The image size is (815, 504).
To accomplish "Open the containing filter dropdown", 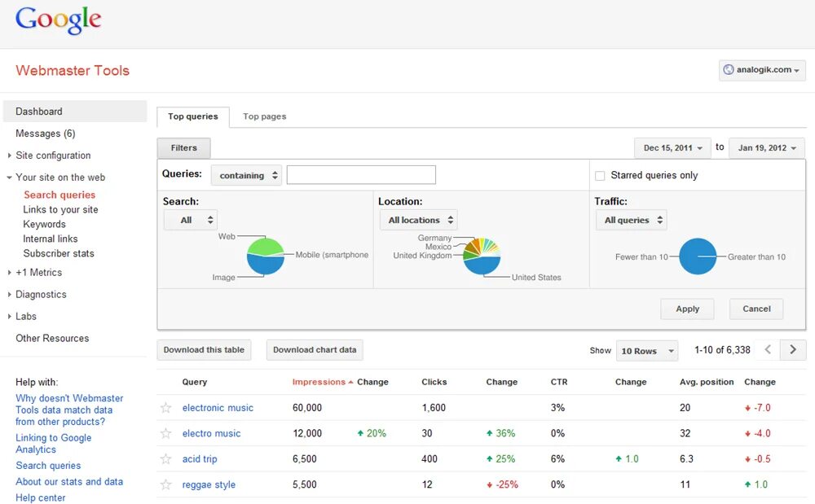I will coord(246,175).
